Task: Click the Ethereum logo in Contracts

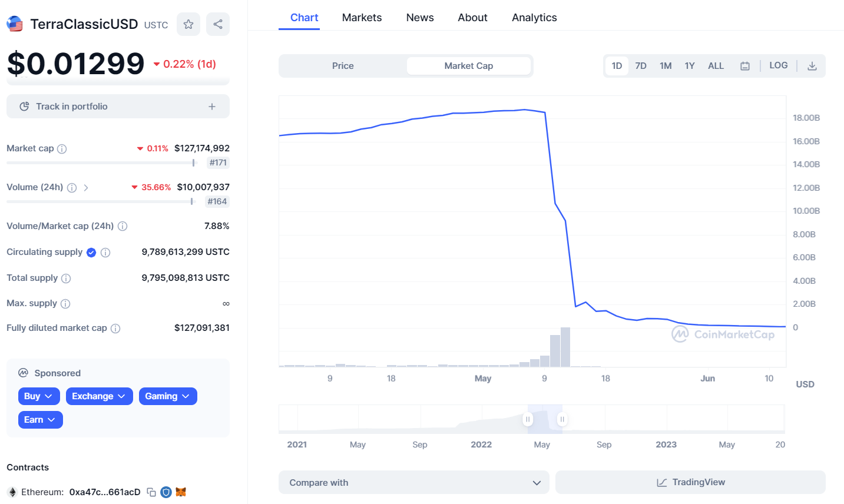Action: pyautogui.click(x=12, y=492)
